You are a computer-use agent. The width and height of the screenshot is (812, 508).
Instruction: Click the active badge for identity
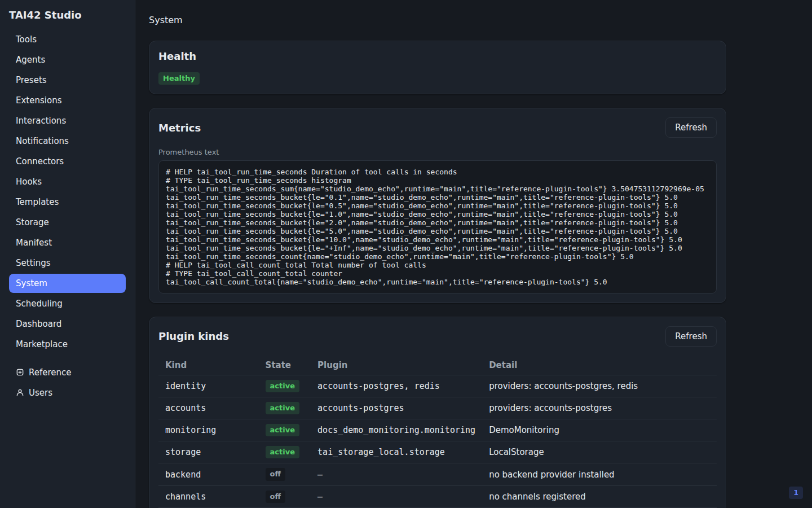(x=282, y=386)
